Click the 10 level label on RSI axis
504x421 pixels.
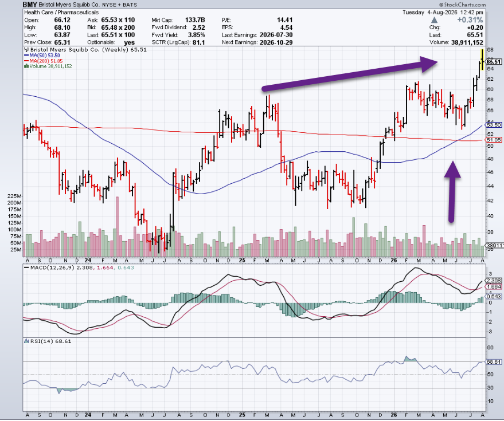(x=490, y=401)
